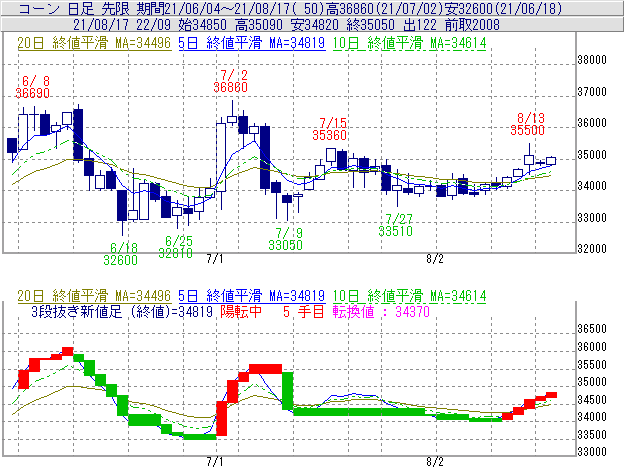Click the 37000 price axis label in the upper chart
Viewport: 624px width, 475px height.
click(592, 92)
